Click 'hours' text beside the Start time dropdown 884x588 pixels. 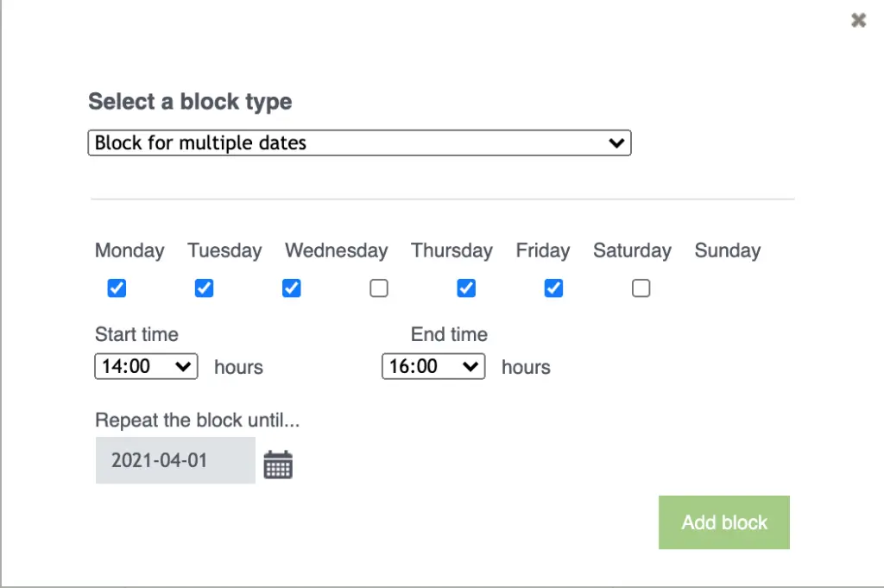coord(238,367)
